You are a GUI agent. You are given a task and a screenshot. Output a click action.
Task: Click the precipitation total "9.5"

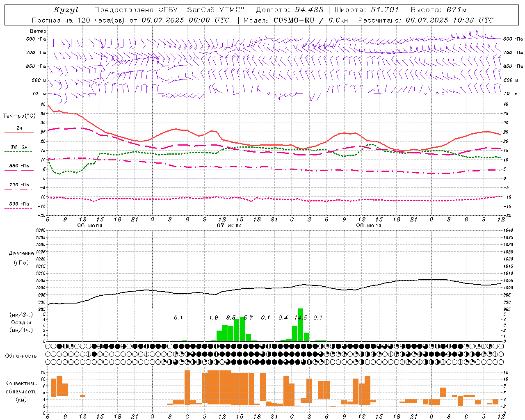[231, 318]
